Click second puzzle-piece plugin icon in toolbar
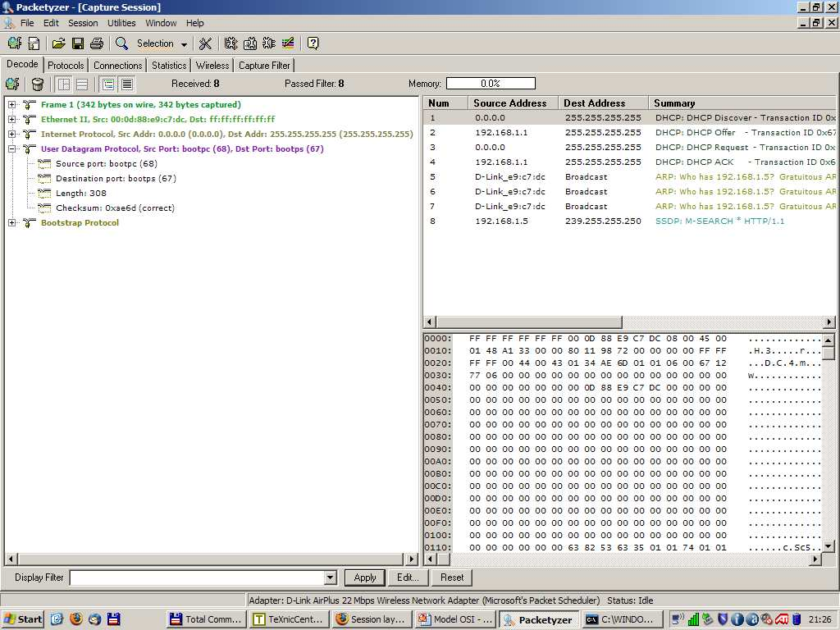 (x=250, y=43)
